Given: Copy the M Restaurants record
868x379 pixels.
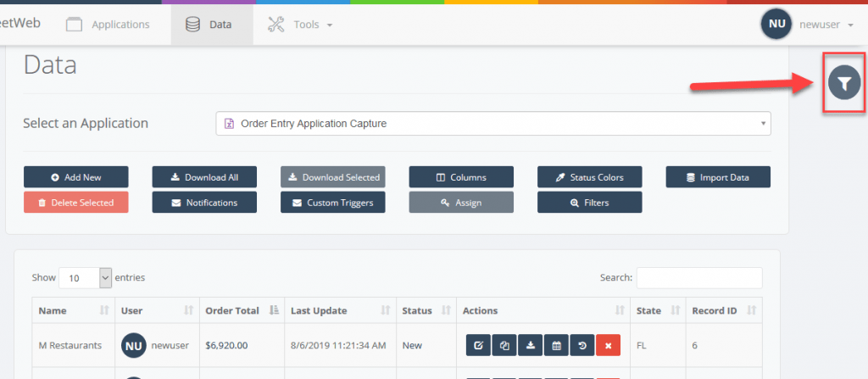Looking at the screenshot, I should 504,345.
